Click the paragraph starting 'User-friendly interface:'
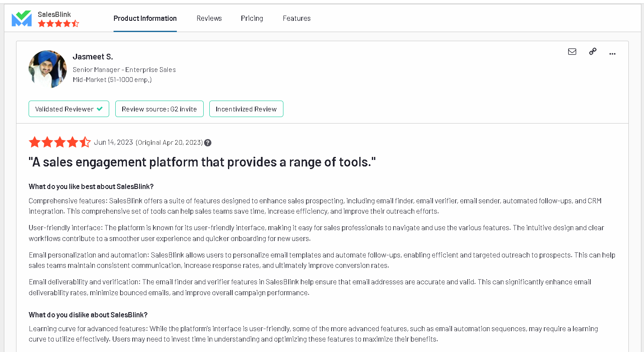This screenshot has width=644, height=352. pyautogui.click(x=316, y=233)
